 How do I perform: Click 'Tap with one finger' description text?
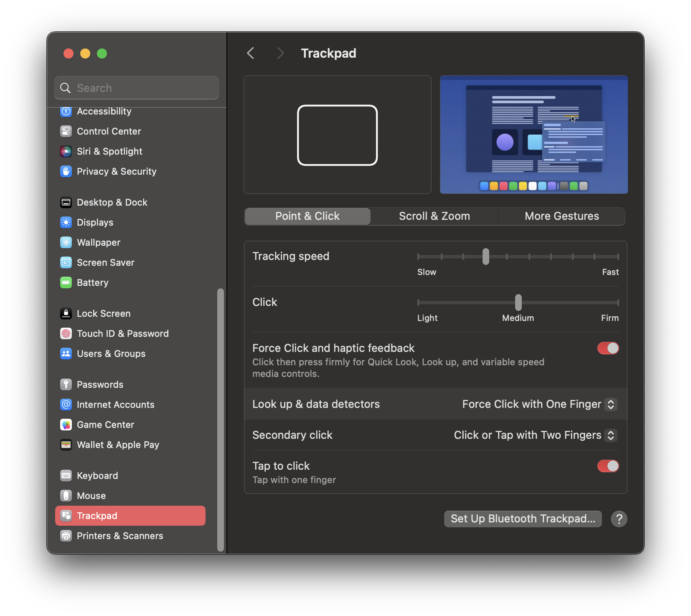[294, 480]
